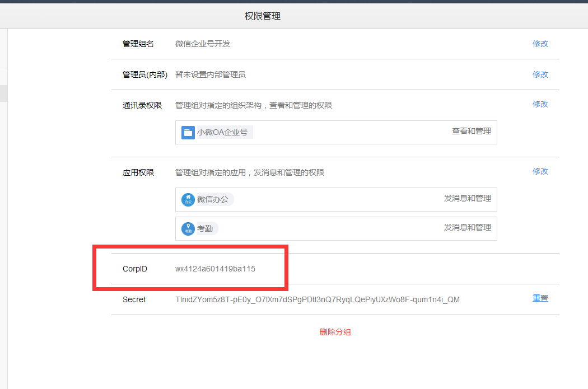Image resolution: width=588 pixels, height=389 pixels.
Task: Click 修改 link for 应用权限 section
Action: [x=540, y=171]
